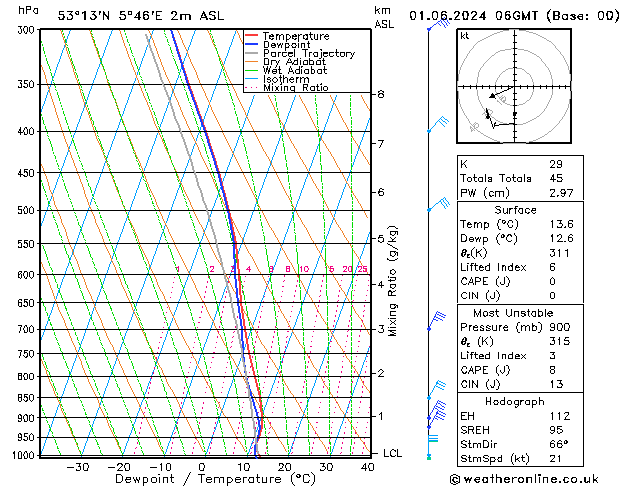Click the Surface CIN (J) label
The image size is (629, 486).
pyautogui.click(x=480, y=296)
